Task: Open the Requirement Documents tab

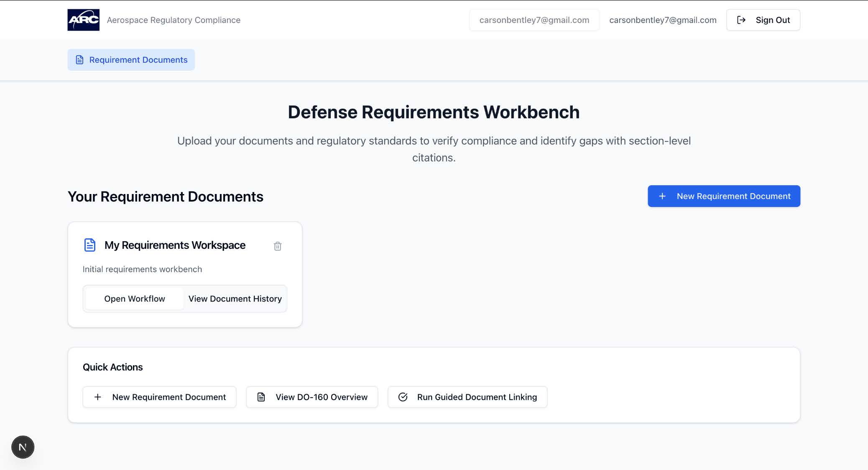Action: (x=131, y=60)
